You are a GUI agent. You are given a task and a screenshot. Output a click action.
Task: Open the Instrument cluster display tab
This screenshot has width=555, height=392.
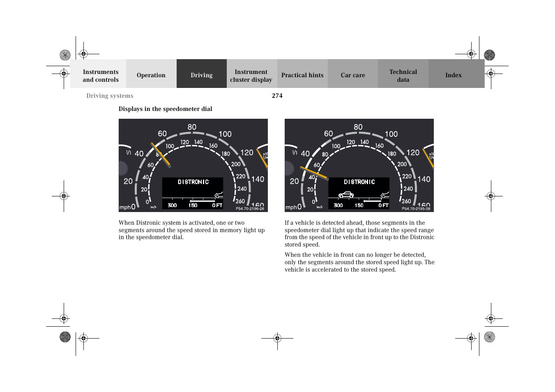coord(252,74)
